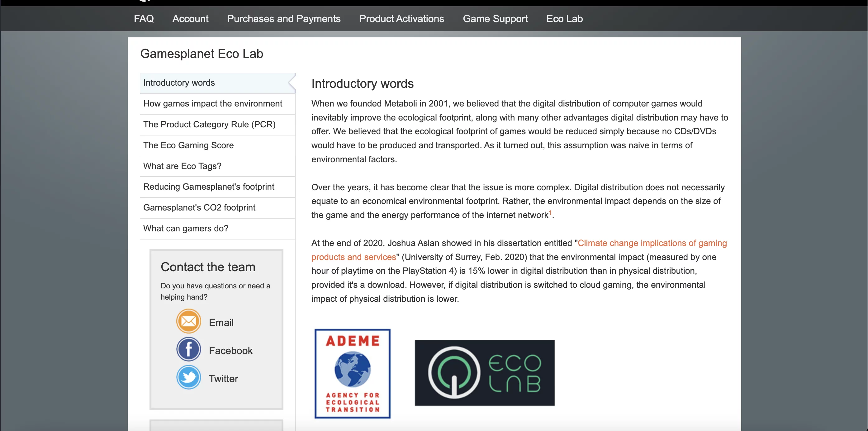
Task: Open the Account navigation item
Action: coord(190,19)
